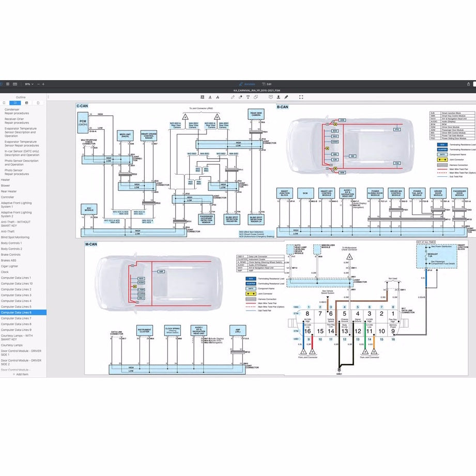This screenshot has height=476, width=476.
Task: Open Computer Data Lines 7 outline entry
Action: [16, 318]
